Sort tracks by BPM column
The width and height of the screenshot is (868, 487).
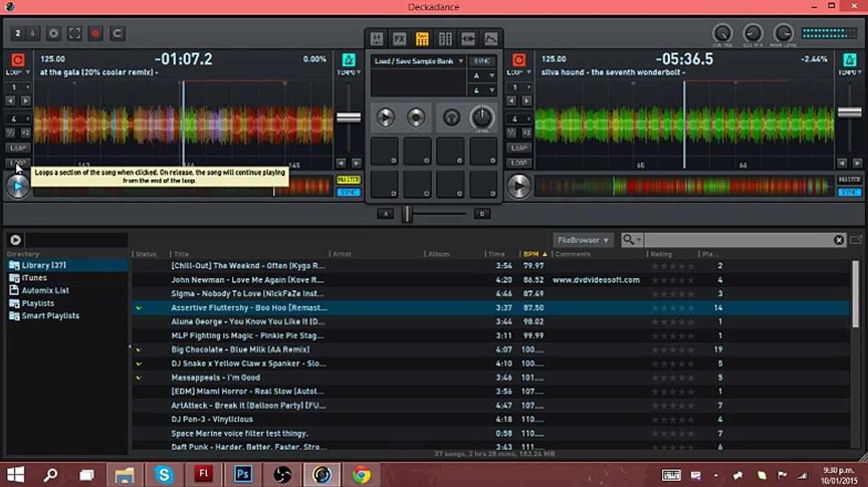click(535, 254)
